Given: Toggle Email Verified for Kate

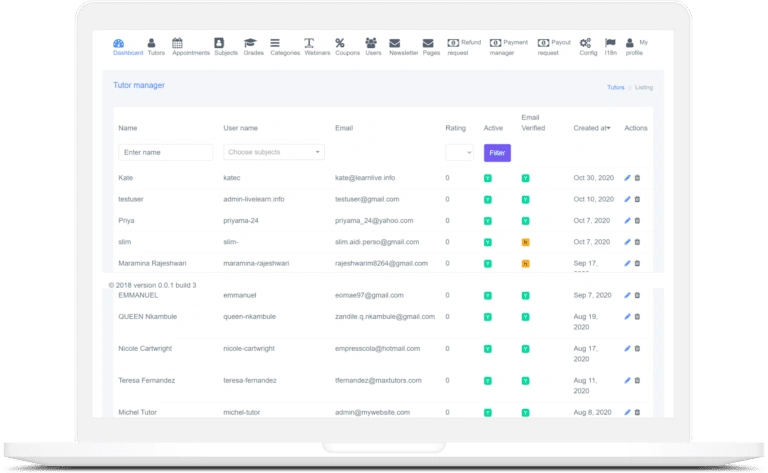Looking at the screenshot, I should pos(526,178).
